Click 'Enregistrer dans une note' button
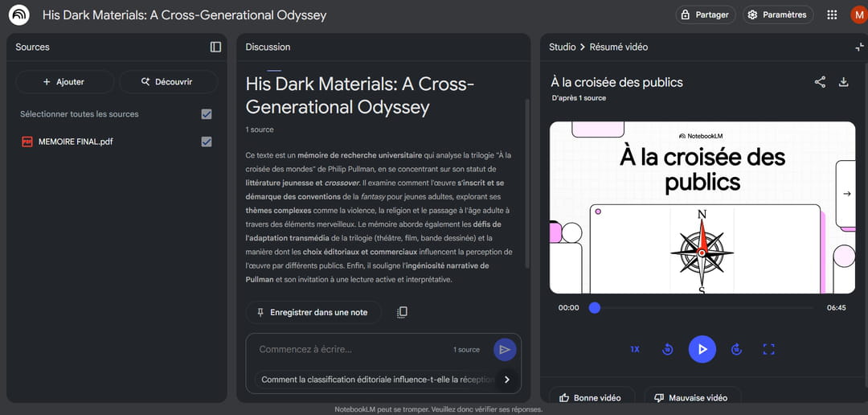868x415 pixels. pyautogui.click(x=311, y=312)
